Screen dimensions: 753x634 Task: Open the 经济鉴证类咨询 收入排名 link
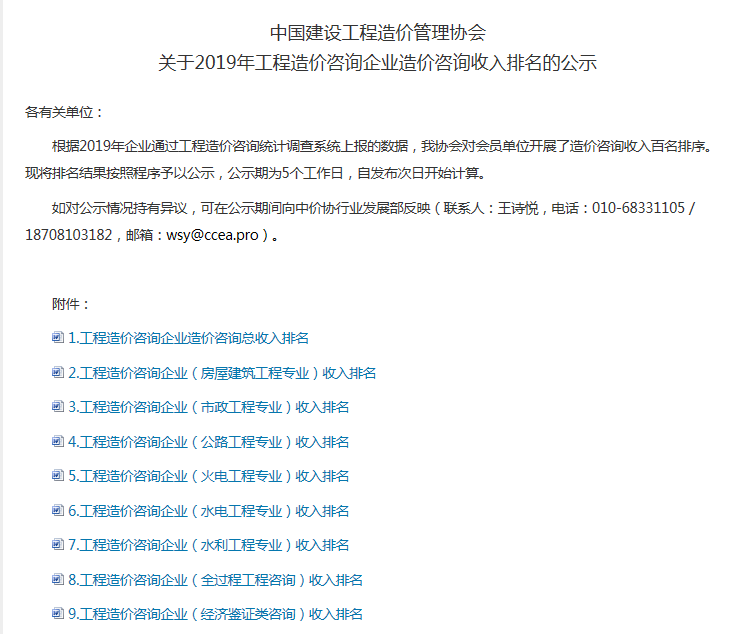[x=215, y=614]
